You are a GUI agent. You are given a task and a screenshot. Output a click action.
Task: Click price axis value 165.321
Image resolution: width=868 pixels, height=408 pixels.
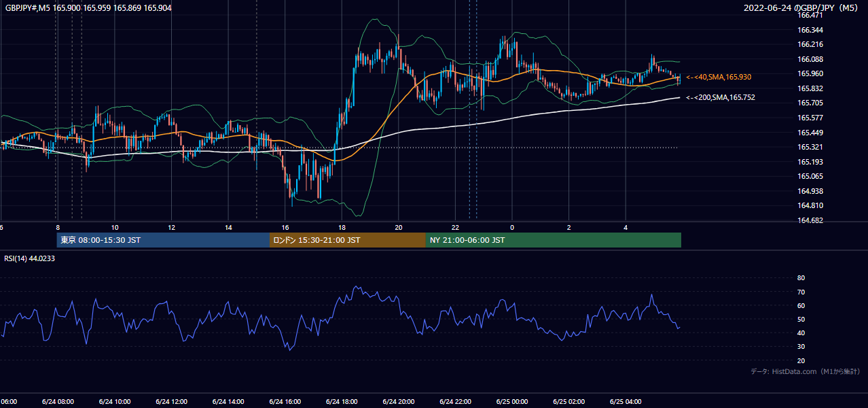coord(810,147)
